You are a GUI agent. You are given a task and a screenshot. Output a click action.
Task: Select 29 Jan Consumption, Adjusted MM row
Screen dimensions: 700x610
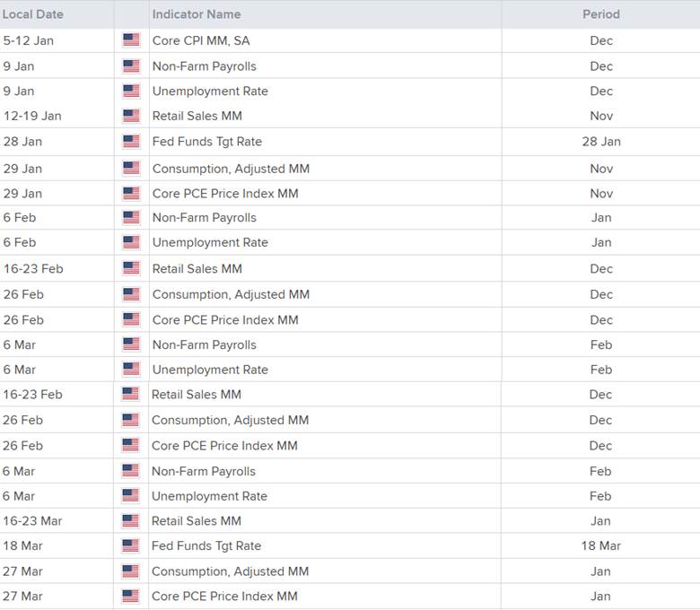tap(350, 169)
